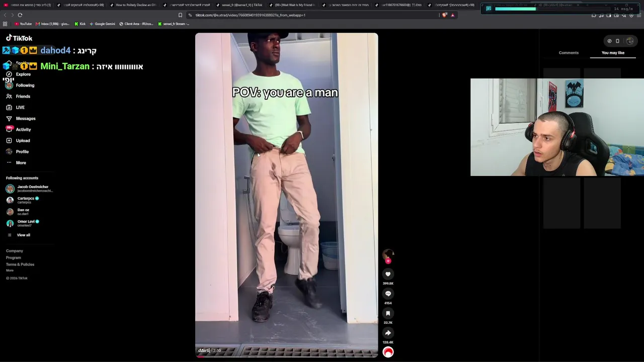Click the phone icon in top-right pill
Viewport: 644px width, 362px height.
tap(618, 41)
